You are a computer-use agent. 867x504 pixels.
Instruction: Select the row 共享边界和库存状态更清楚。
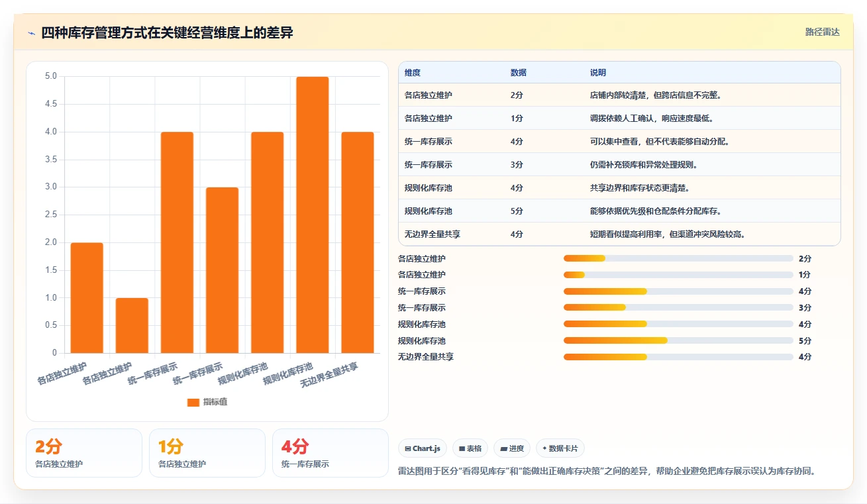click(x=619, y=188)
